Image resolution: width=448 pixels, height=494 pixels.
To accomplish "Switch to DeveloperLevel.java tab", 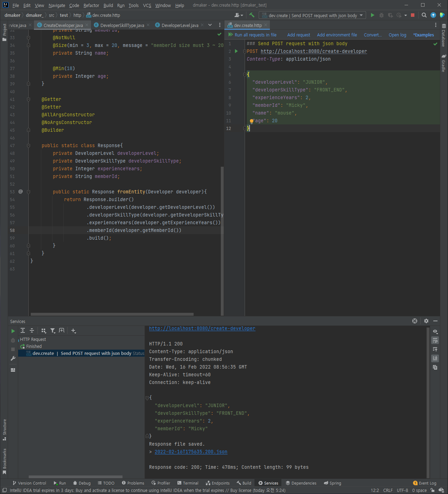I will (x=180, y=25).
